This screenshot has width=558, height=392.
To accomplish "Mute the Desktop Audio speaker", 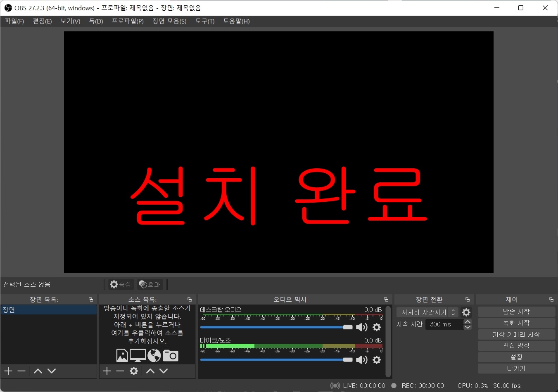I will point(362,327).
